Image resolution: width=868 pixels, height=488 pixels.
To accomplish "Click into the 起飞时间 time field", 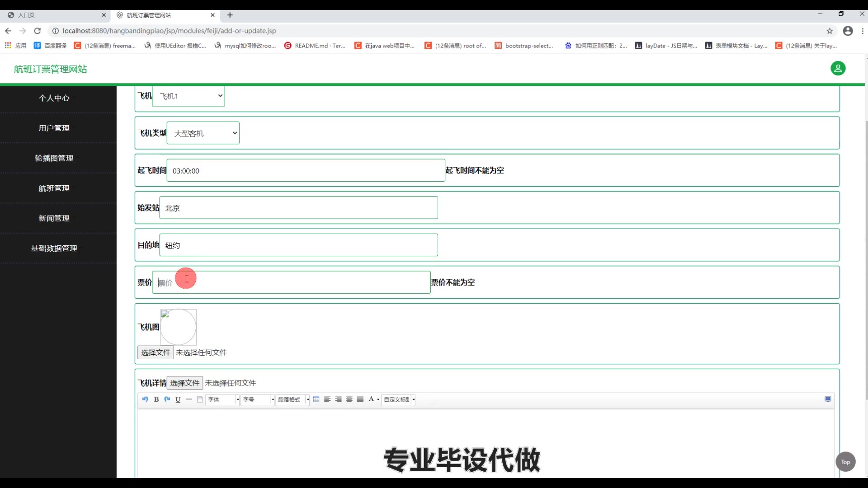I will pos(306,171).
